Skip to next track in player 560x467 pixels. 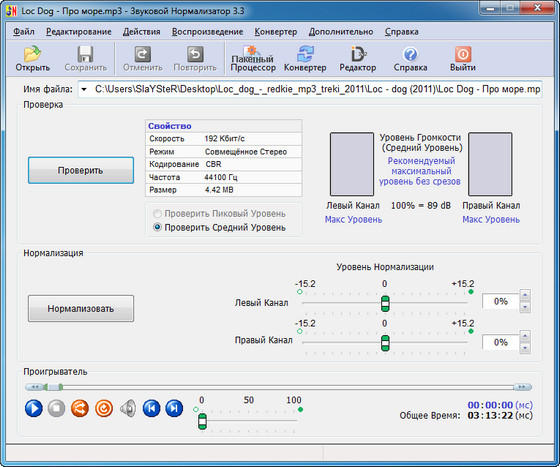pos(174,408)
